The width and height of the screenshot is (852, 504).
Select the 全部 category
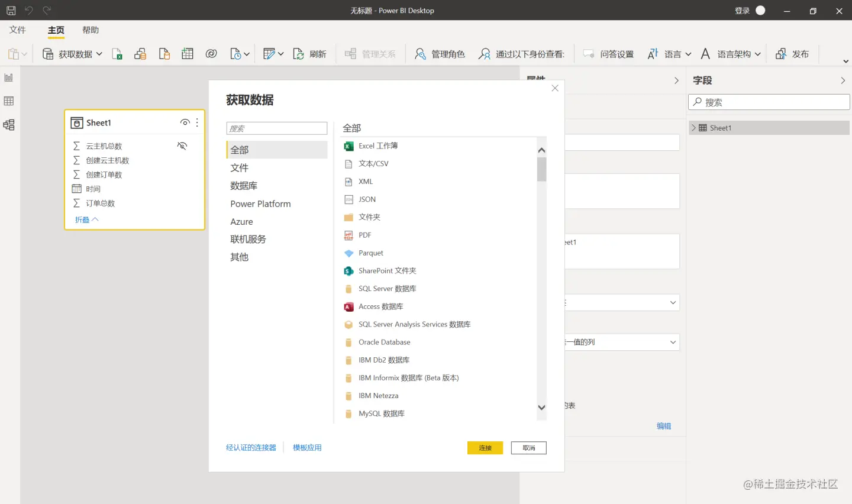277,150
